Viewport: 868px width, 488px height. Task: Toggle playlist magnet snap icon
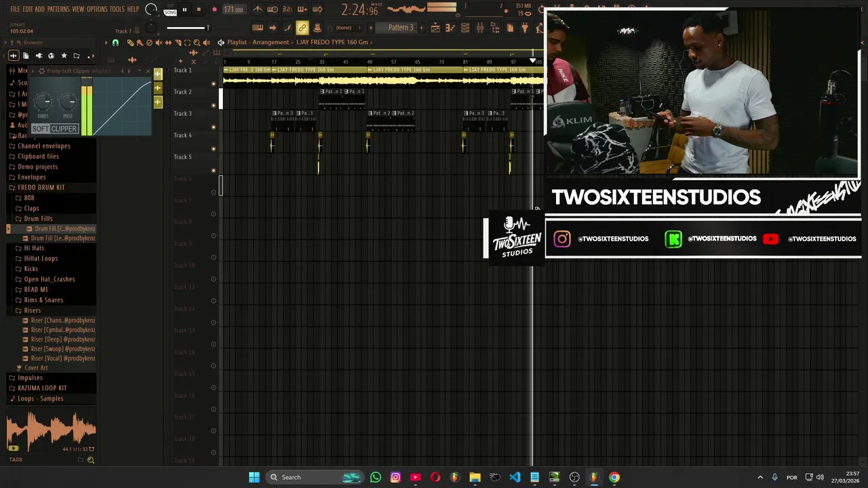coord(115,43)
